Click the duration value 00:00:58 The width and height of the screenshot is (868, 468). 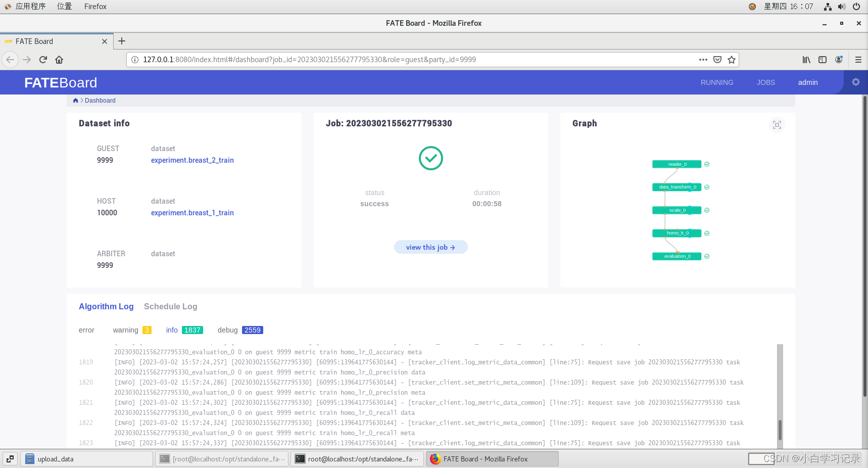[x=487, y=204]
